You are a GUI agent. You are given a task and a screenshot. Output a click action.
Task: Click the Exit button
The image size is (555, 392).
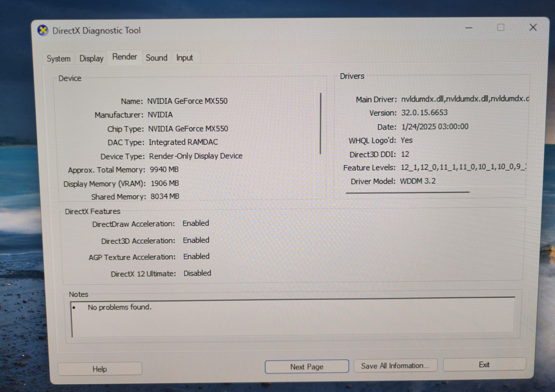484,365
